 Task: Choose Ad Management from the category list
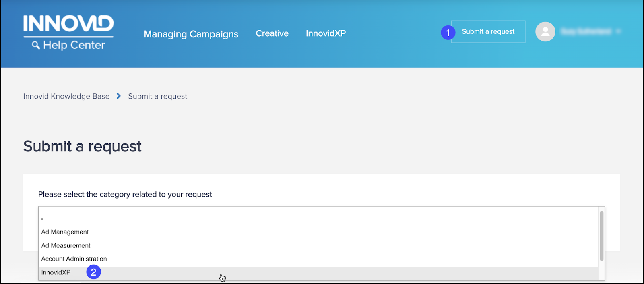65,232
